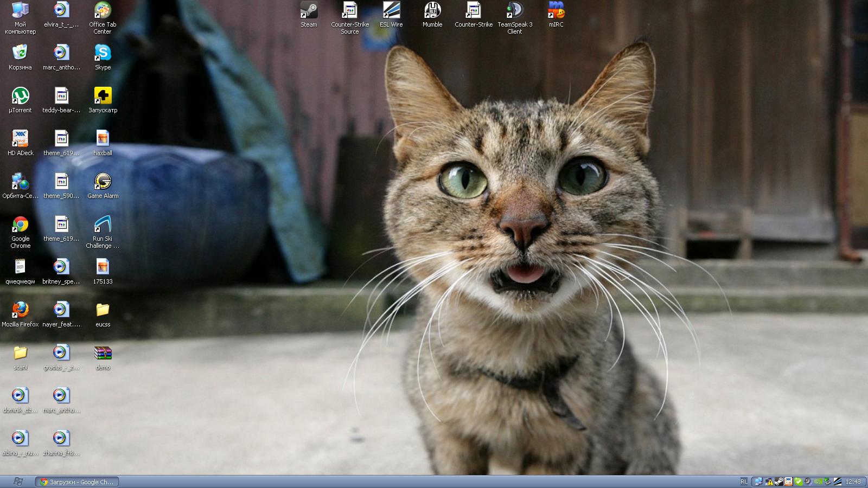Screen dimensions: 868x488
Task: Click the Загрузки - Google Chrome taskbar button
Action: (x=77, y=481)
